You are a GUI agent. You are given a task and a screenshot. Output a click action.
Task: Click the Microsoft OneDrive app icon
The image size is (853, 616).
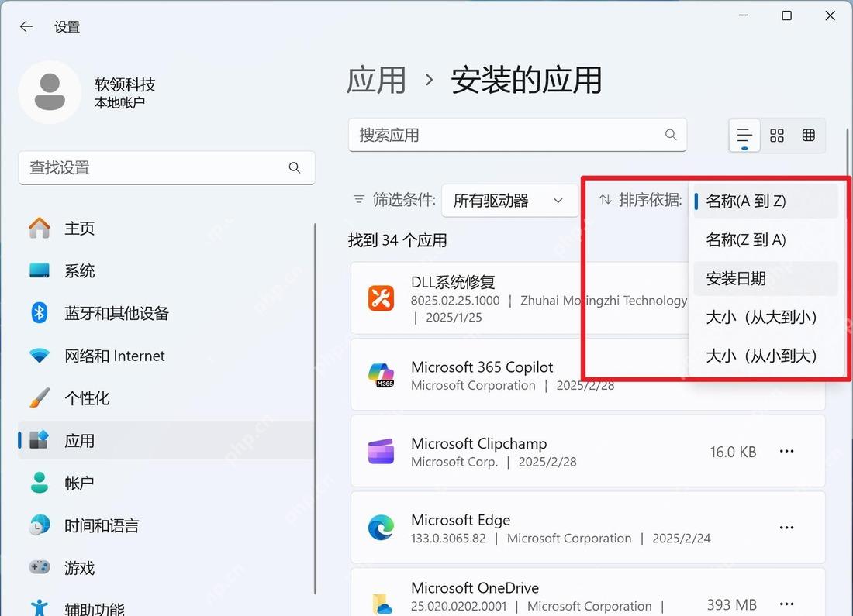pos(382,604)
